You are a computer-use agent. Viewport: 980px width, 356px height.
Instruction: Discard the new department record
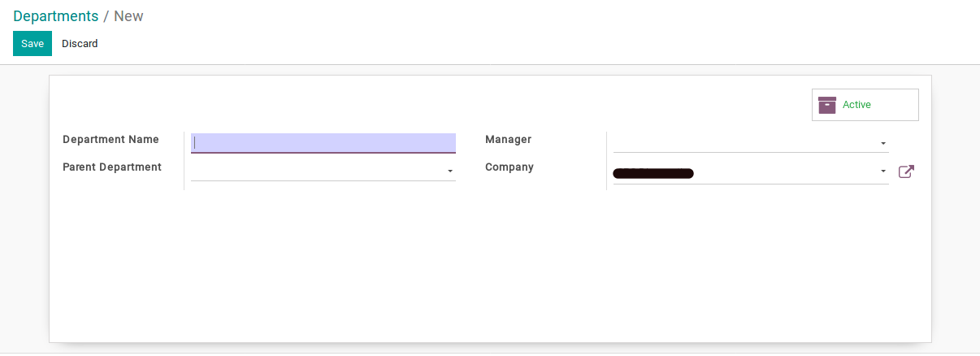pos(80,44)
